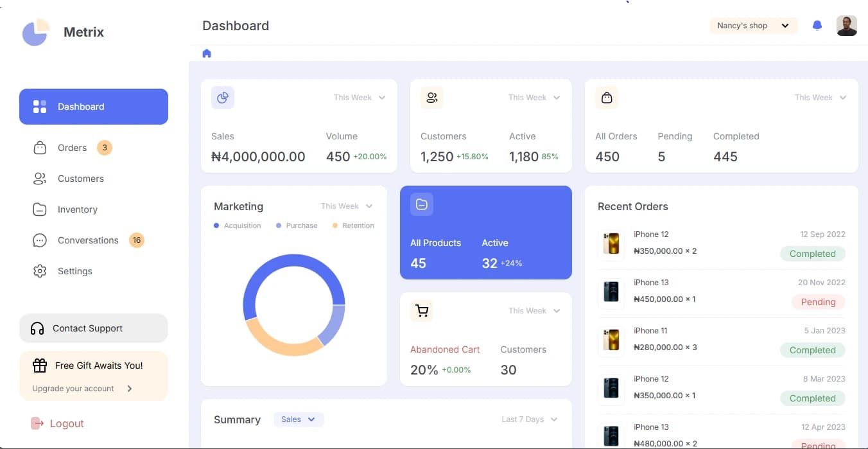Open the Nancy's shop dropdown
Image resolution: width=868 pixels, height=449 pixels.
[x=753, y=26]
